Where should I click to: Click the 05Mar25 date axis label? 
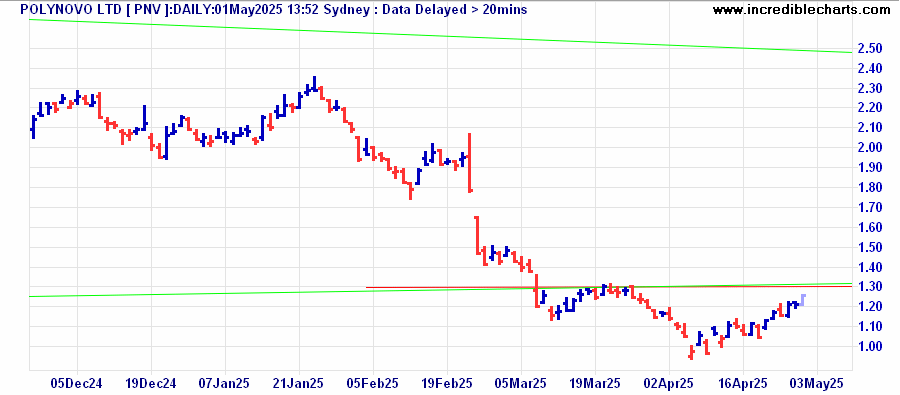point(521,383)
